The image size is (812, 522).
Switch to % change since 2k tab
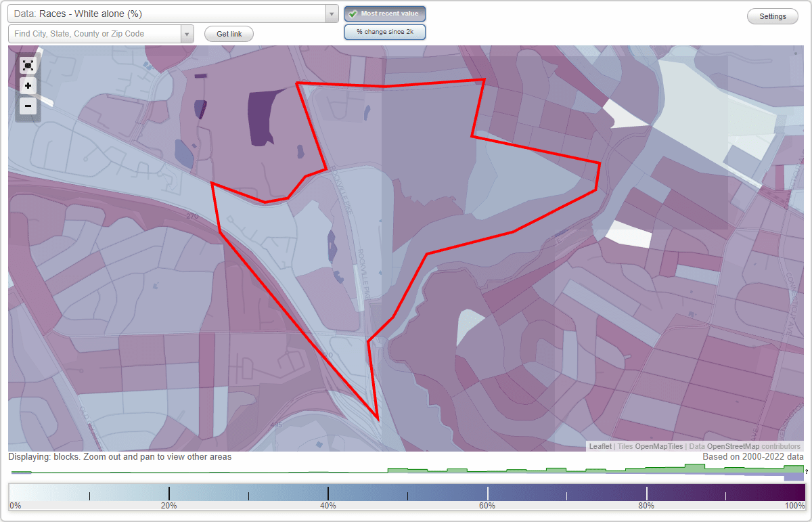[384, 31]
